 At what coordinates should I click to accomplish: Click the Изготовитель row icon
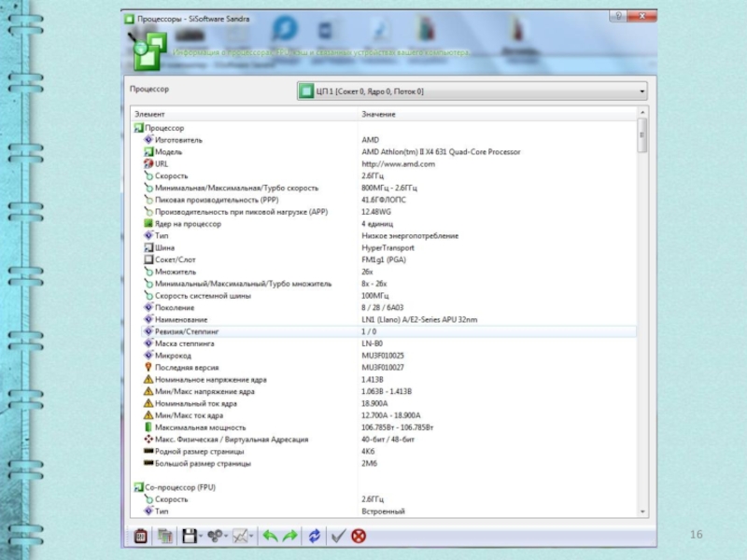pos(148,140)
